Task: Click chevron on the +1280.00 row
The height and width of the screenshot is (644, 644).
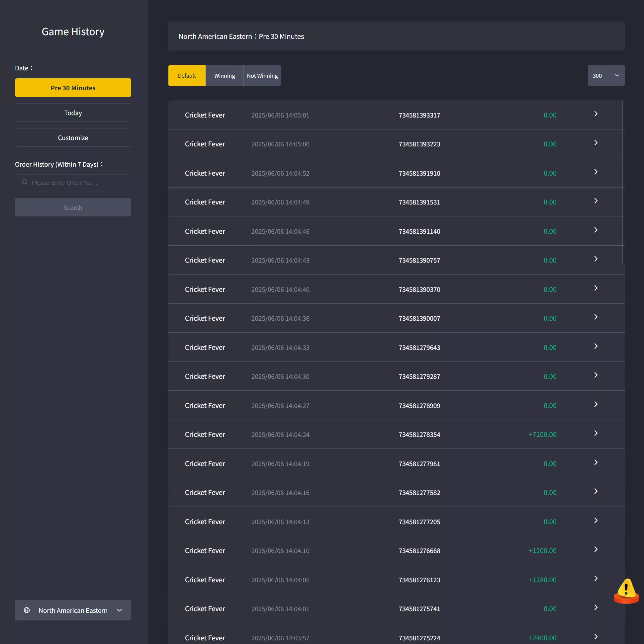Action: 596,579
